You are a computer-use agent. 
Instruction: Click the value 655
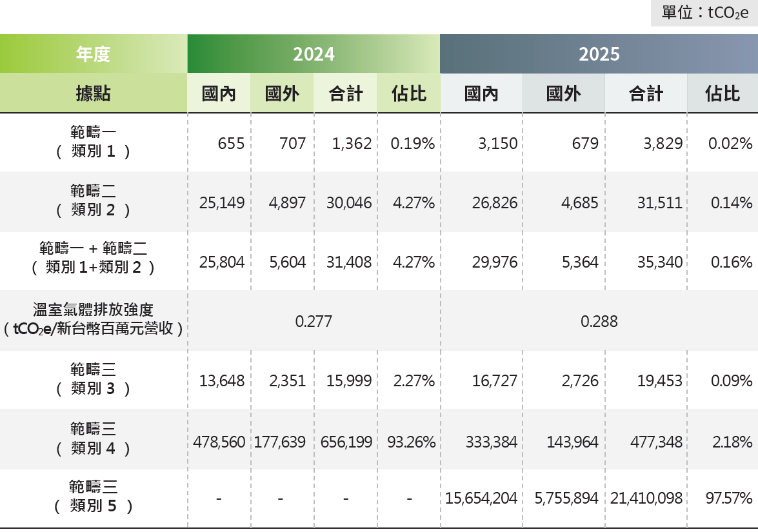click(231, 144)
